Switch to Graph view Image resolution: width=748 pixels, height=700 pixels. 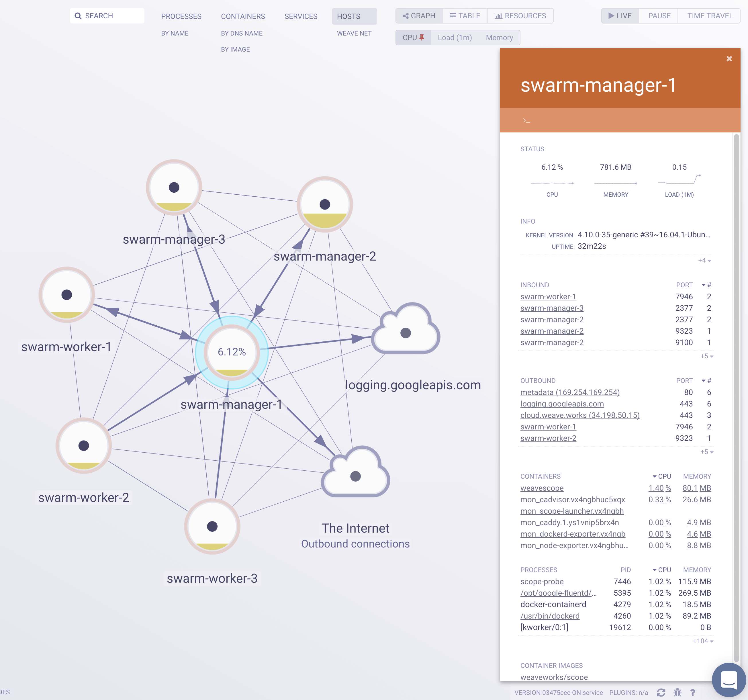419,16
